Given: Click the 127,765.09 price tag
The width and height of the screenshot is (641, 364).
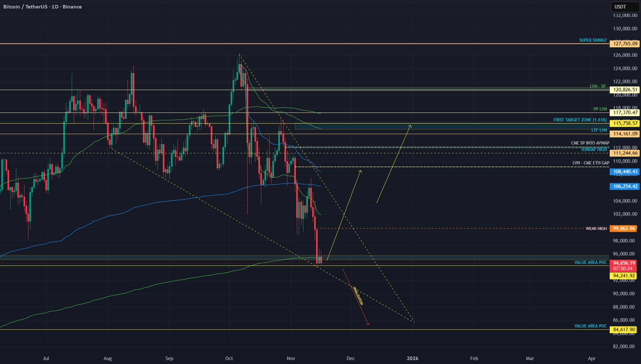Looking at the screenshot, I should tap(625, 44).
